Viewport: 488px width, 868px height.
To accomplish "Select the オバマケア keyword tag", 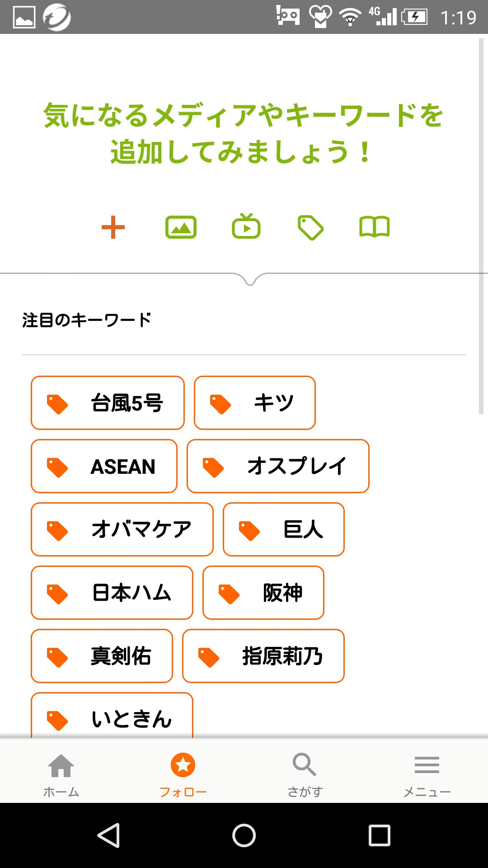I will (122, 529).
